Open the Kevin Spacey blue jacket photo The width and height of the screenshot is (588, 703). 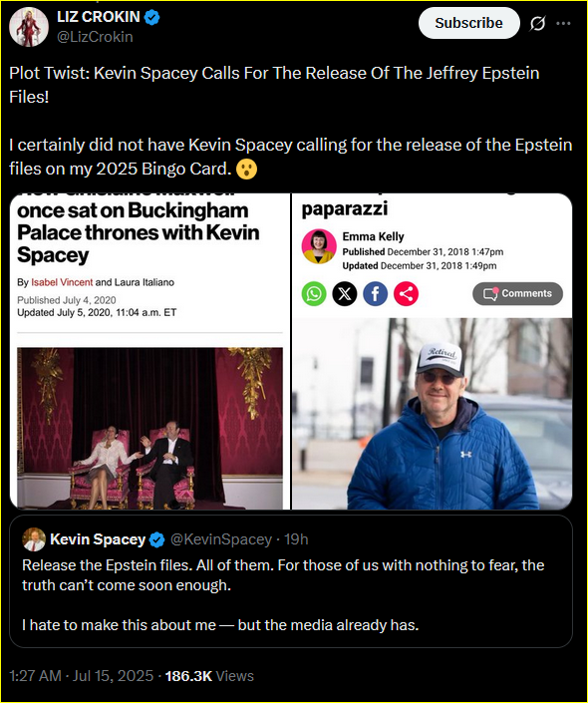pyautogui.click(x=433, y=414)
